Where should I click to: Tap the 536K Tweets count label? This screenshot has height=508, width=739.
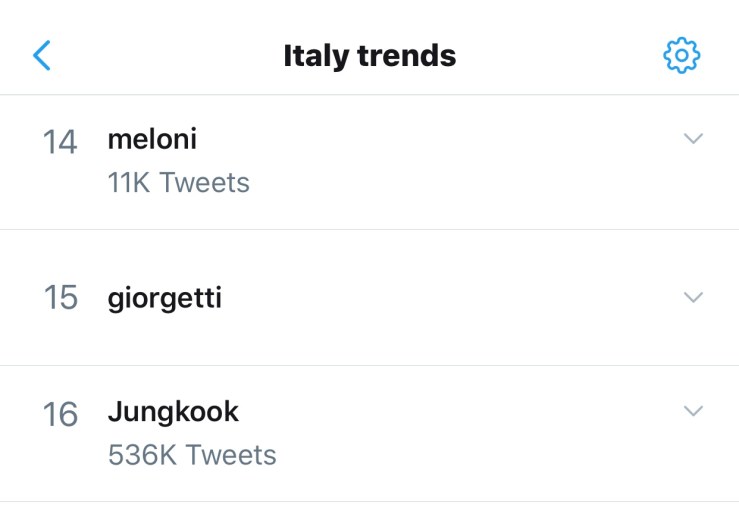[191, 455]
